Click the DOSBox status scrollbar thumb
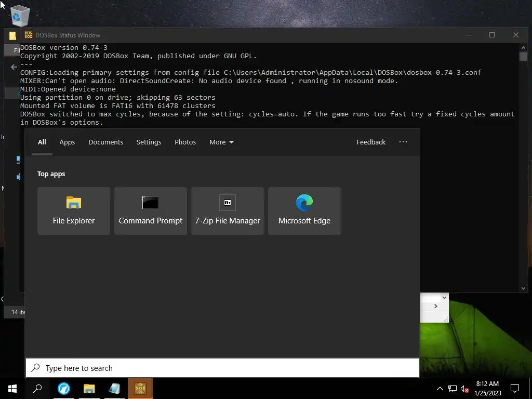This screenshot has width=532, height=399. click(x=523, y=56)
